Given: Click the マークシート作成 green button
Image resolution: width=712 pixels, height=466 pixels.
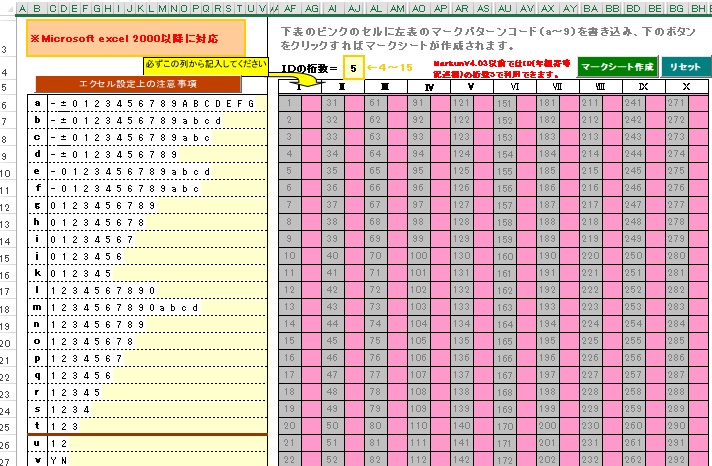Looking at the screenshot, I should click(x=618, y=67).
